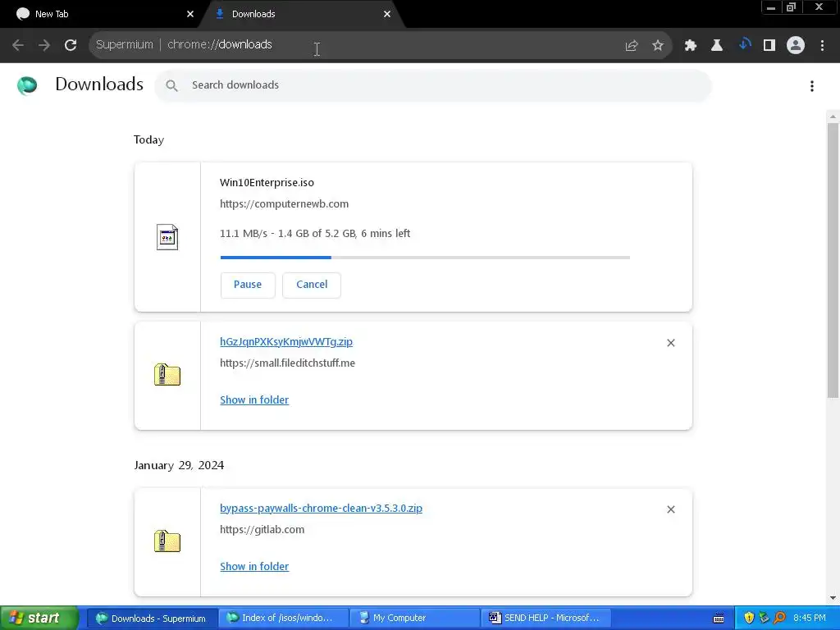Click the scrollbar down arrow

833,598
